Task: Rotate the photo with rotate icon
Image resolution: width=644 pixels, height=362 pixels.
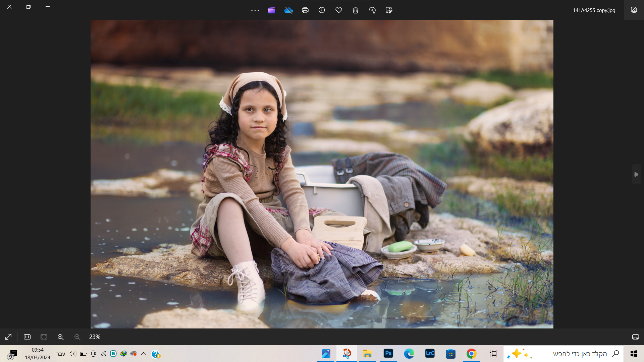Action: [x=372, y=10]
